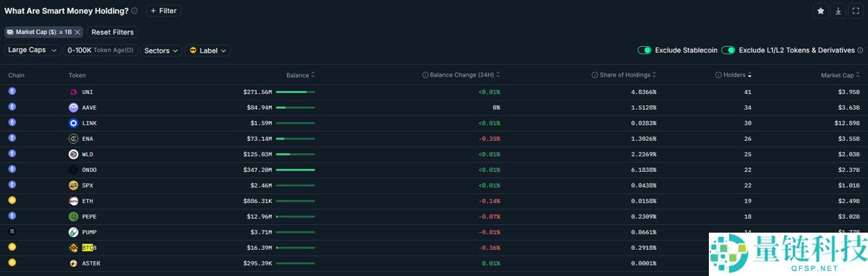Image resolution: width=868 pixels, height=276 pixels.
Task: Click the AAVE token name
Action: pyautogui.click(x=89, y=108)
